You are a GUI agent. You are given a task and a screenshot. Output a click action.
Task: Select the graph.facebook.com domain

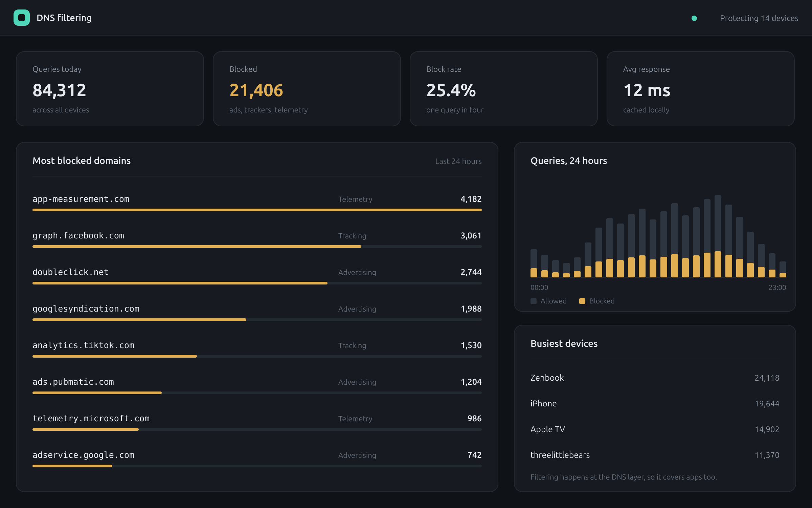(78, 236)
